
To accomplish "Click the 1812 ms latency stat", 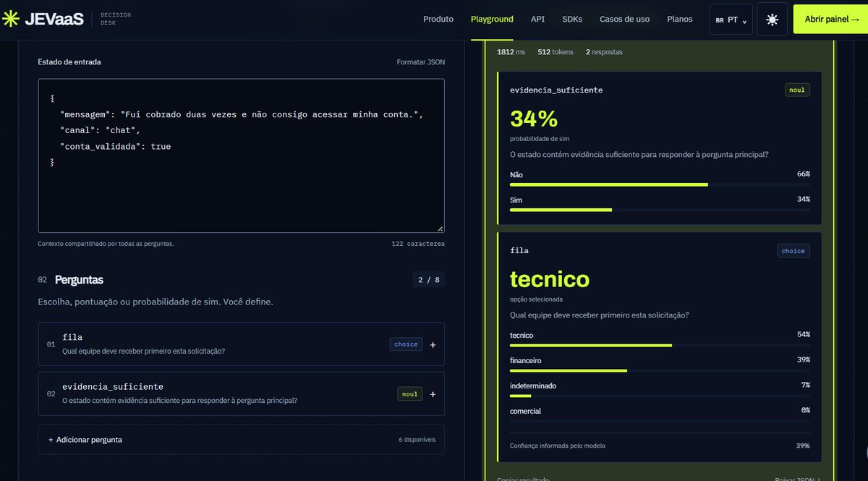I will (511, 52).
